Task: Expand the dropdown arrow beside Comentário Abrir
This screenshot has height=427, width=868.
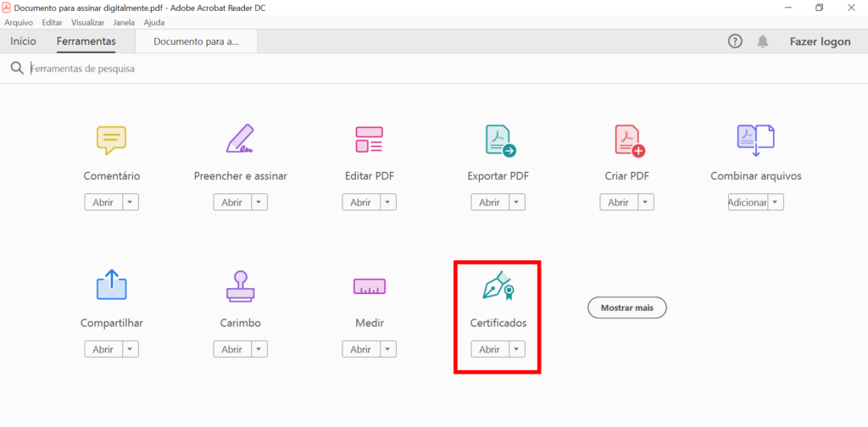Action: 130,202
